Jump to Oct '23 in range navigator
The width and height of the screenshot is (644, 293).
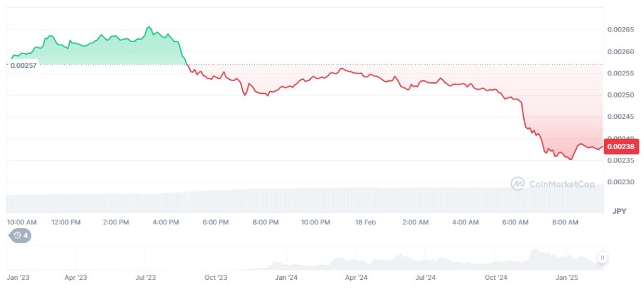tap(216, 277)
